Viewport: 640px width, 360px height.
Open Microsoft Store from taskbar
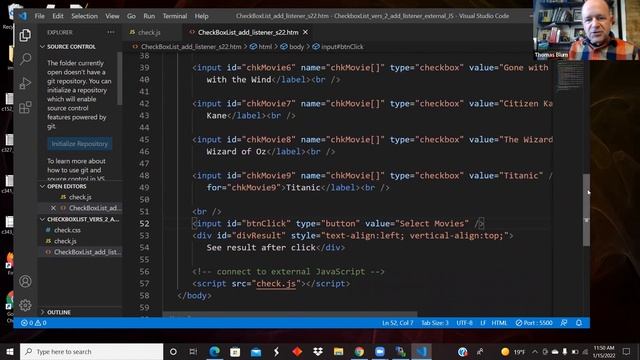pos(235,351)
